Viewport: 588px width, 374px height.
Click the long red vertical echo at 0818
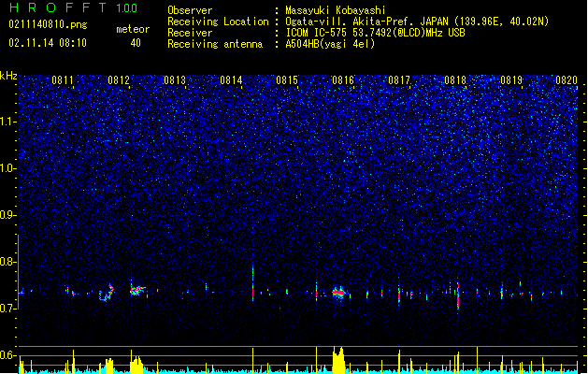(x=458, y=295)
